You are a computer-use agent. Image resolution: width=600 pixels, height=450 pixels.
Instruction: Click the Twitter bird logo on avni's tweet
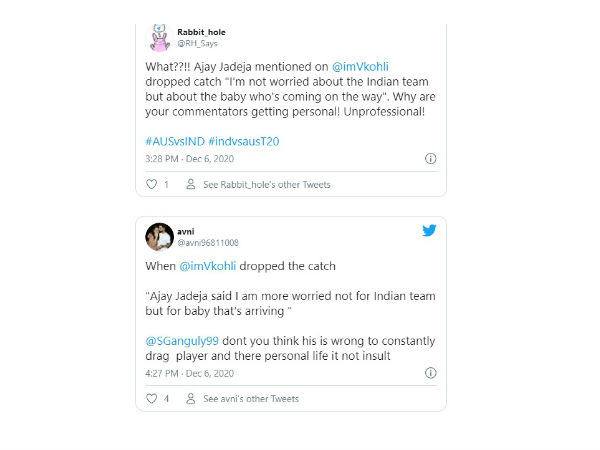[x=429, y=230]
